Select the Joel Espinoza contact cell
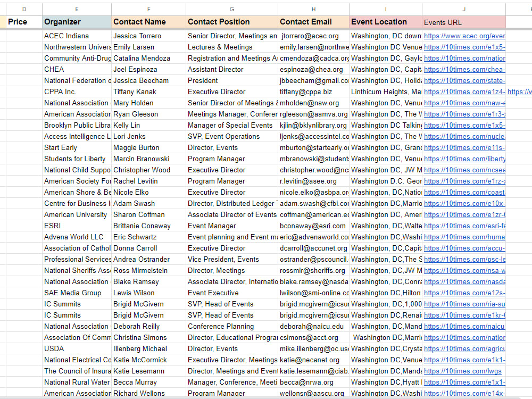The width and height of the screenshot is (532, 399). pyautogui.click(x=148, y=70)
